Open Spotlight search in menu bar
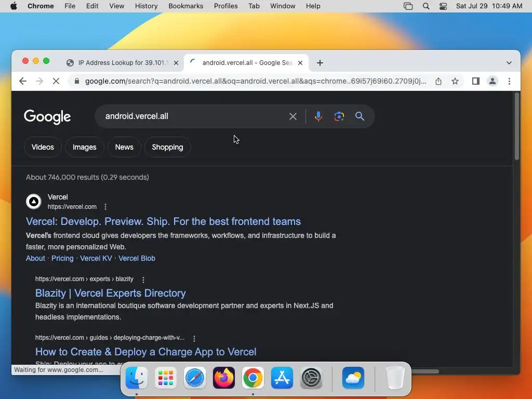 coord(426,6)
